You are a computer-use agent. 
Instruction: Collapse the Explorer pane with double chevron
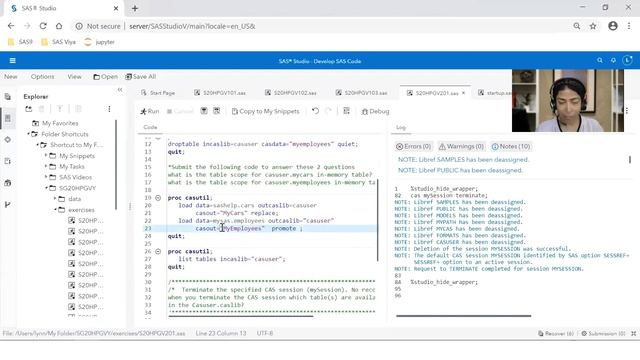pyautogui.click(x=120, y=90)
